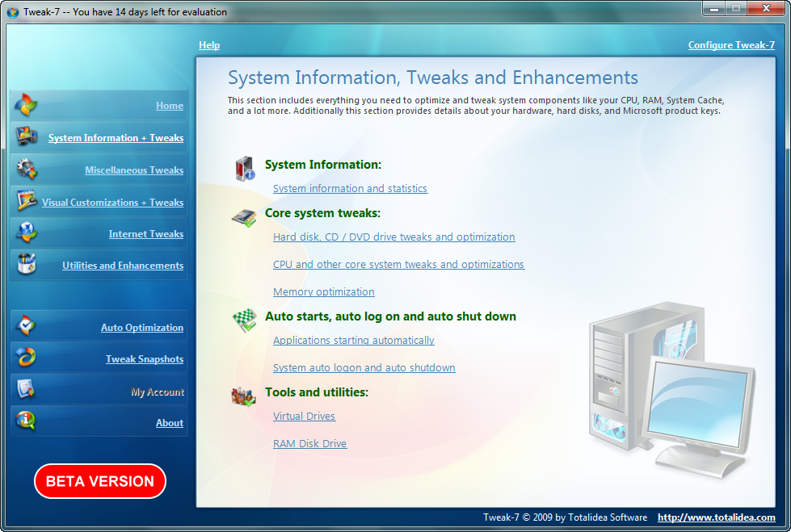Open the Help link
This screenshot has width=791, height=532.
(x=209, y=45)
